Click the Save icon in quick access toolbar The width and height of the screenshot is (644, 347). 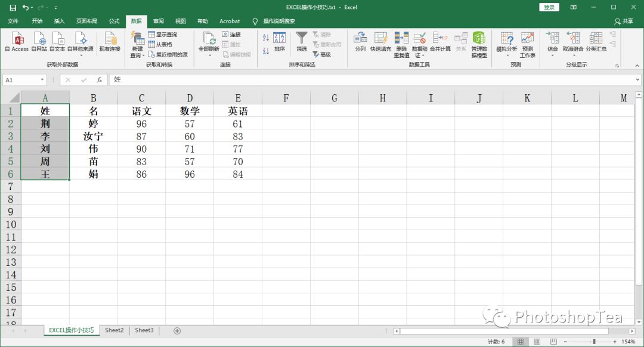(13, 7)
